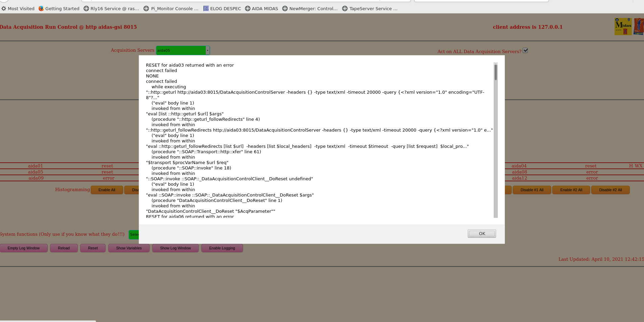Open the Rly16 Service bookmark
This screenshot has height=322, width=644.
111,8
